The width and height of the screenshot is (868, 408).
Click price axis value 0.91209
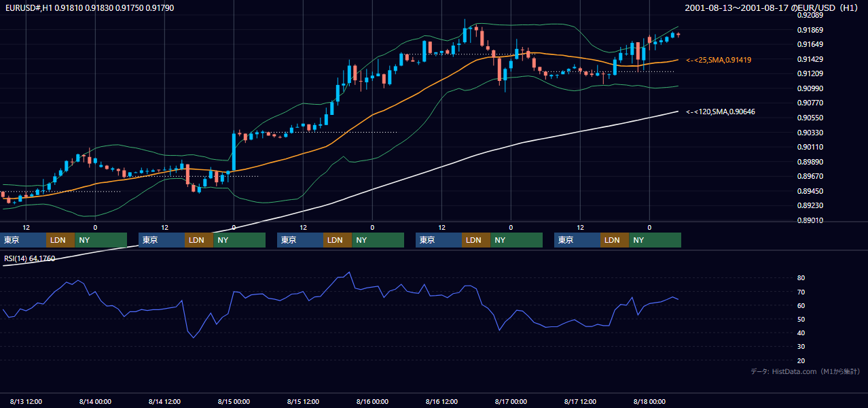click(x=810, y=74)
